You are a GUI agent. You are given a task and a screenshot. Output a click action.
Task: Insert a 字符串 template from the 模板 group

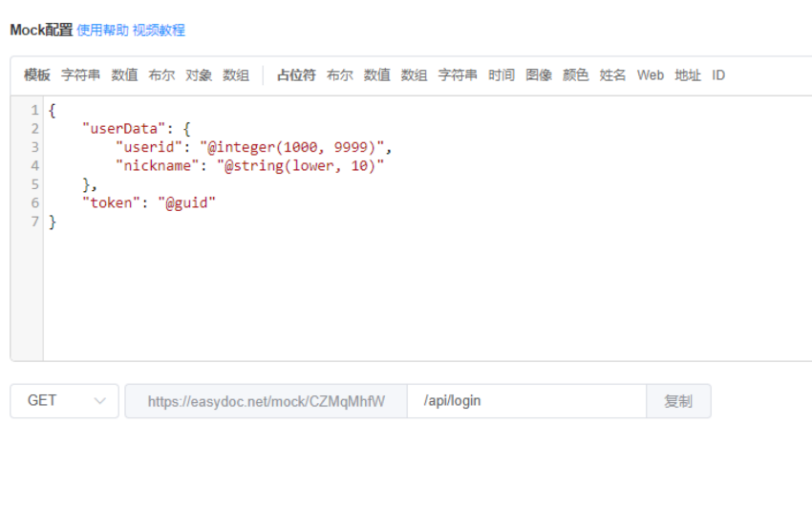pyautogui.click(x=80, y=74)
